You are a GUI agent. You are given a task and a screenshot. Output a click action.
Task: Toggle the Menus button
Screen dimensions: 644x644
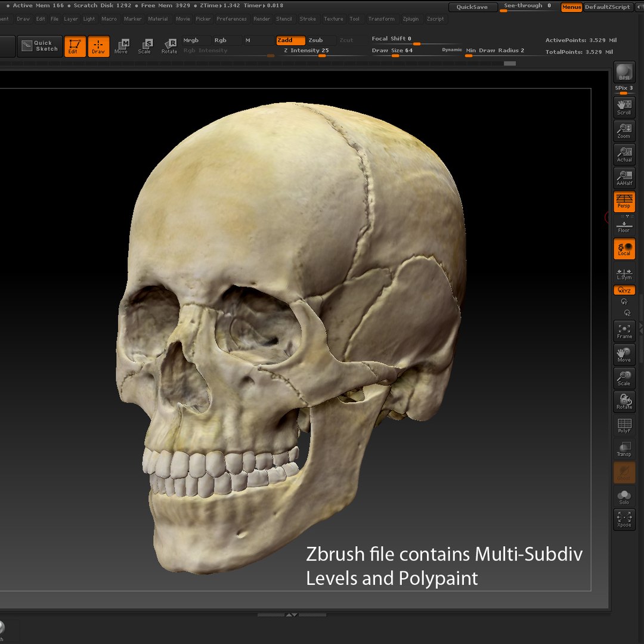(571, 7)
